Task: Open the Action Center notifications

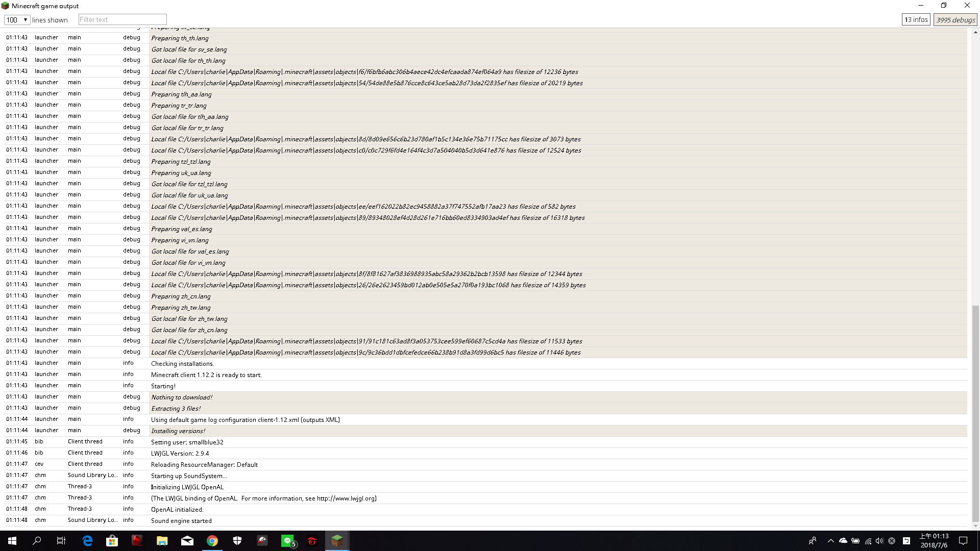Action: click(963, 541)
